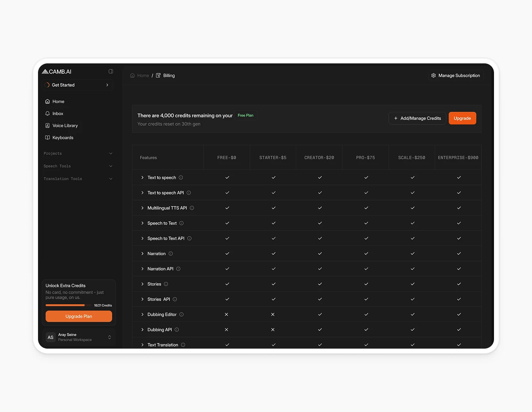532x412 pixels.
Task: Click the CAMB.AI logo
Action: click(x=57, y=72)
